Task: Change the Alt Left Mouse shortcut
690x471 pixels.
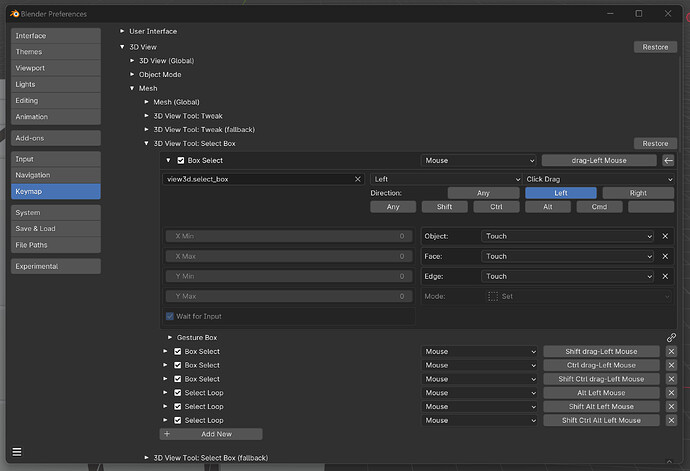Action: pos(601,393)
